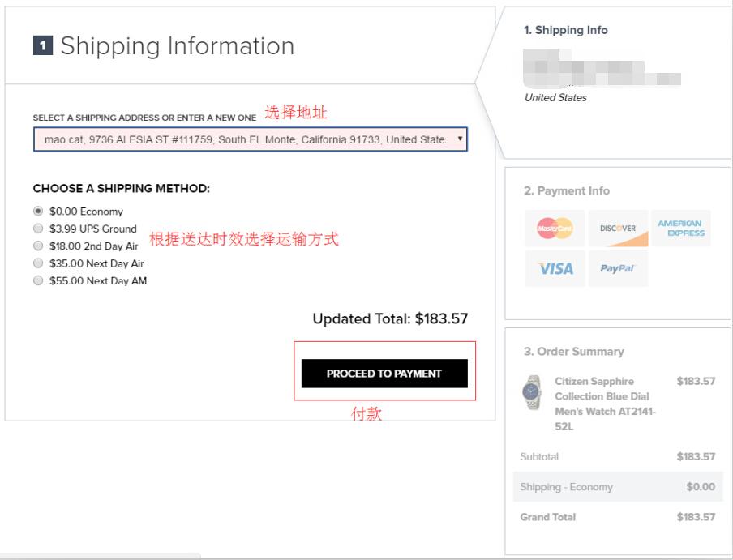Click the Discover card icon
This screenshot has height=560, width=733.
point(618,229)
